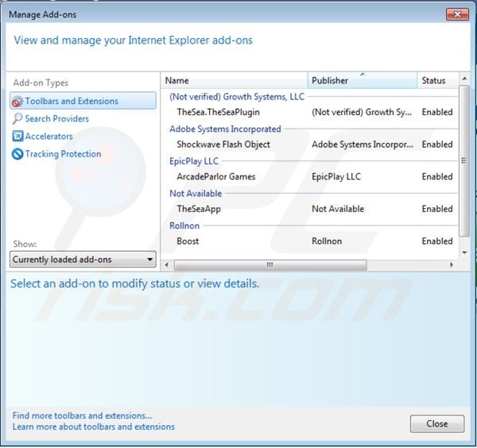Close the Manage Add-ons window with X
477x448 pixels.
coord(457,14)
